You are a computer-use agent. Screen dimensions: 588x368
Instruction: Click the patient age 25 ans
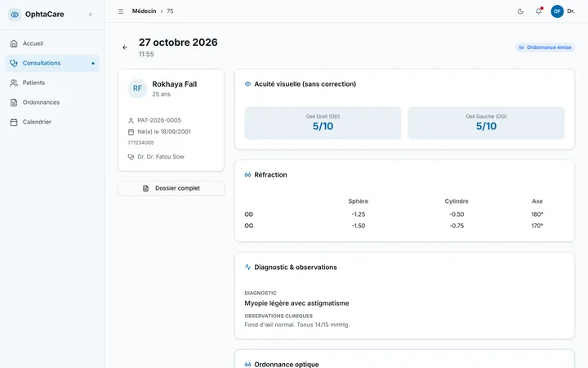[x=161, y=94]
